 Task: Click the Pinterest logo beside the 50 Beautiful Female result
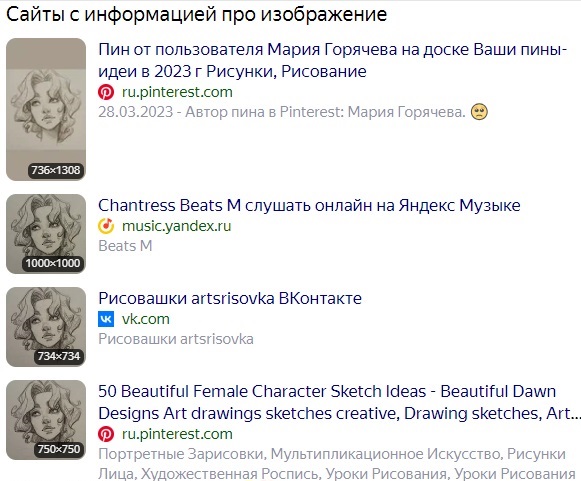[x=106, y=434]
